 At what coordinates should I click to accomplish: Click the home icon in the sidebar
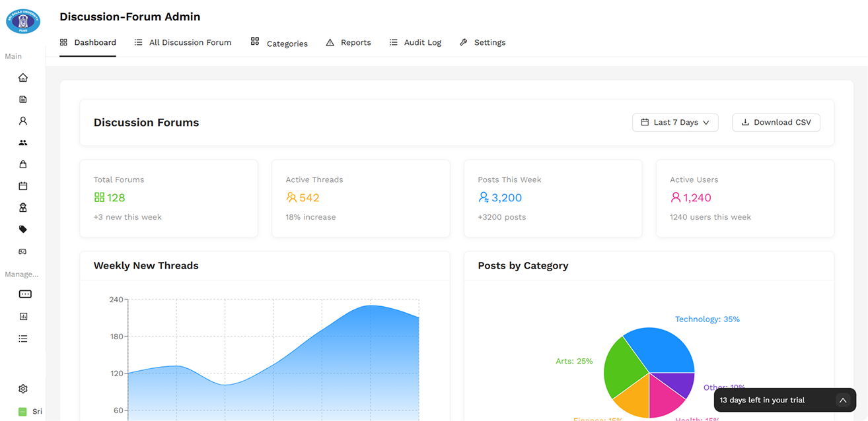23,78
